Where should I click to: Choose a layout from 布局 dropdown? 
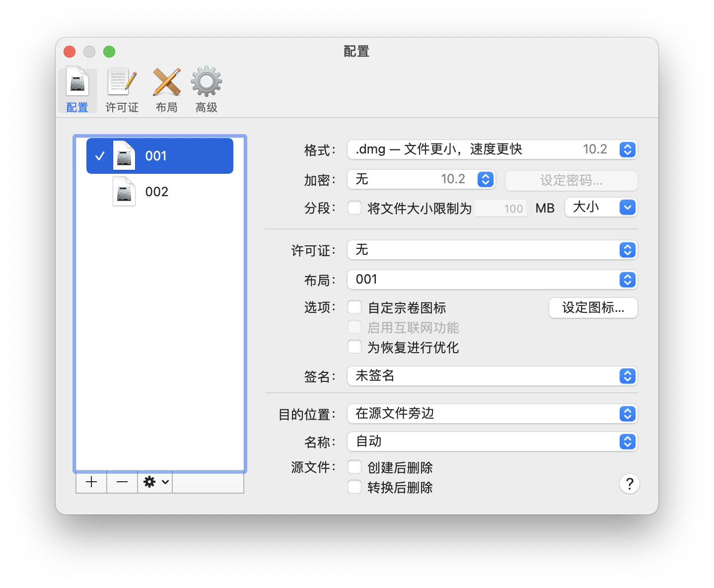click(492, 280)
